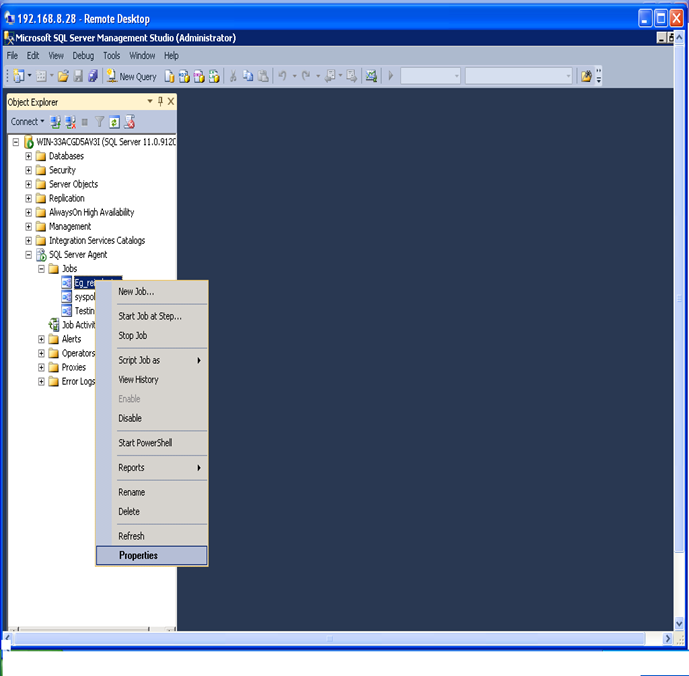Click the Analysis Services DMX Query icon
The width and height of the screenshot is (689, 676).
[199, 76]
